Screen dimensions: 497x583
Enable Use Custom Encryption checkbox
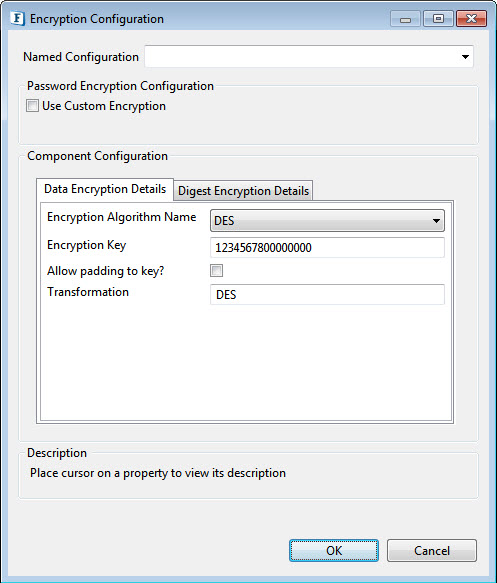32,106
